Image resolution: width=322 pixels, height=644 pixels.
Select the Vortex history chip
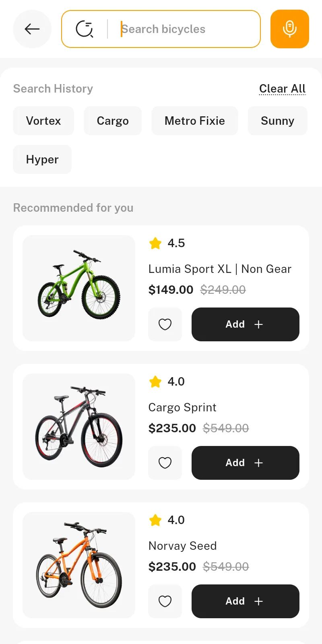pos(43,121)
